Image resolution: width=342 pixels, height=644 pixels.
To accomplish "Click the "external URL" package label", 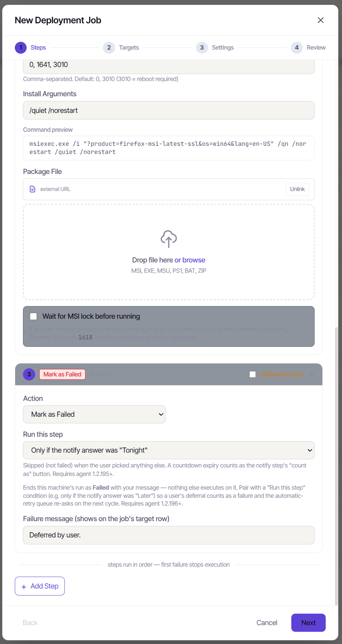I will tap(55, 189).
